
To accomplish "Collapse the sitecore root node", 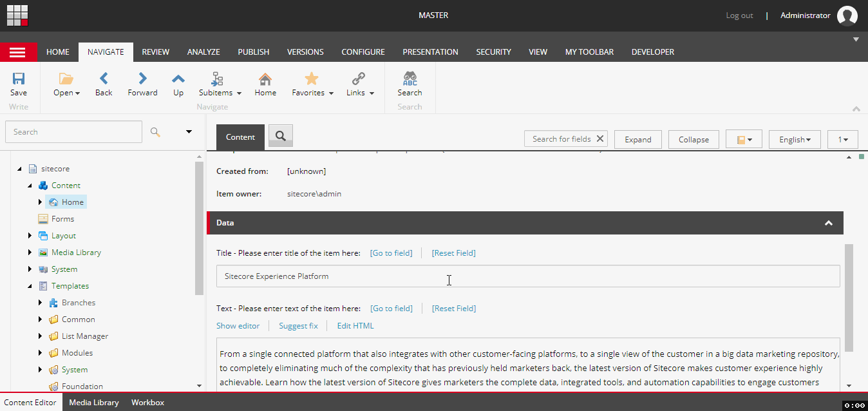I will click(19, 169).
